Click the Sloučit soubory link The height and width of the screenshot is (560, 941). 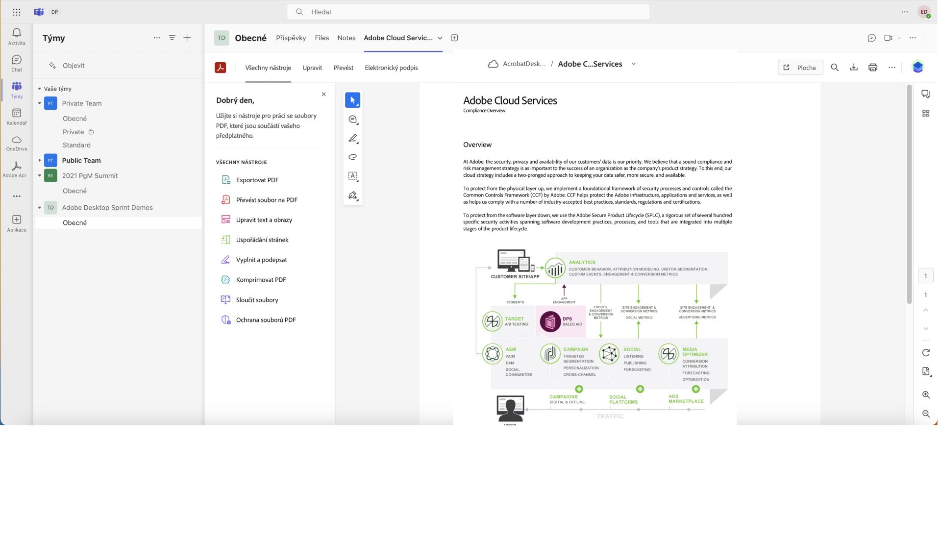(x=257, y=299)
